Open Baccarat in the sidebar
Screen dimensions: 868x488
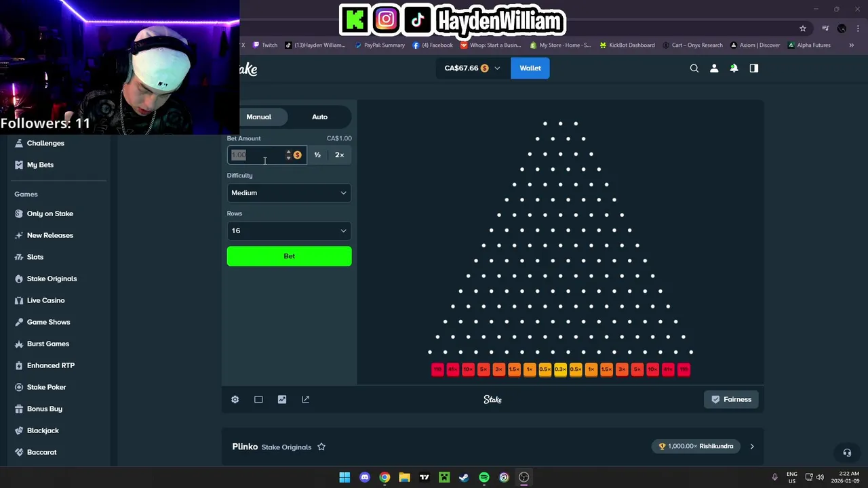pos(42,452)
